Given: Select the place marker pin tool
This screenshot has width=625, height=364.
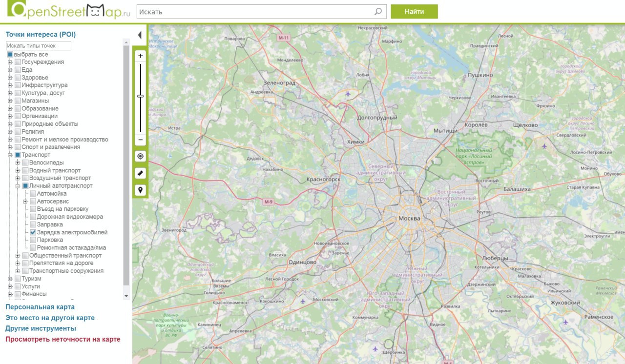Looking at the screenshot, I should (141, 190).
